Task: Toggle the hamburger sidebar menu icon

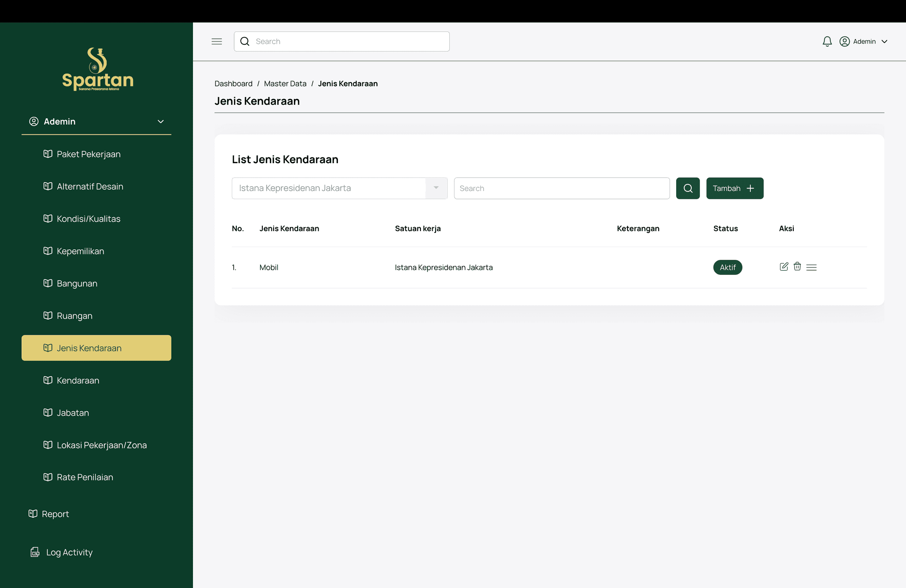Action: [x=217, y=41]
